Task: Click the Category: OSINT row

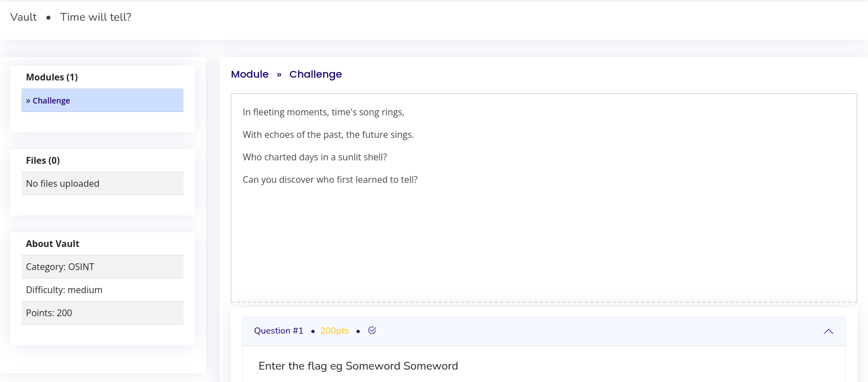Action: point(102,267)
